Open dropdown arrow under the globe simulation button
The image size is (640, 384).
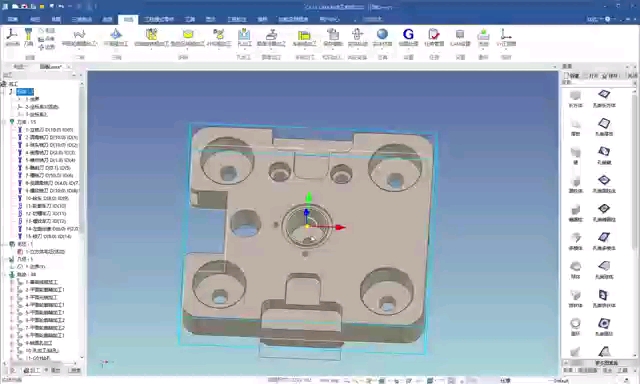382,49
